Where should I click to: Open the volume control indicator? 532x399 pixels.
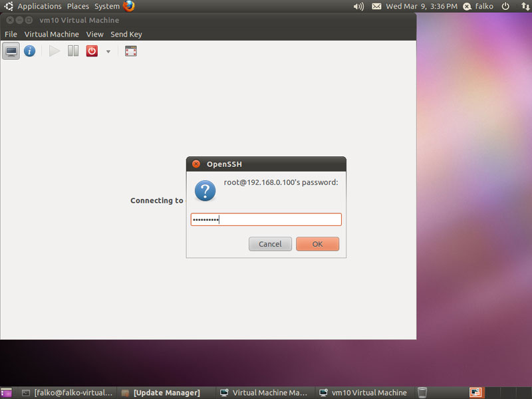(358, 6)
